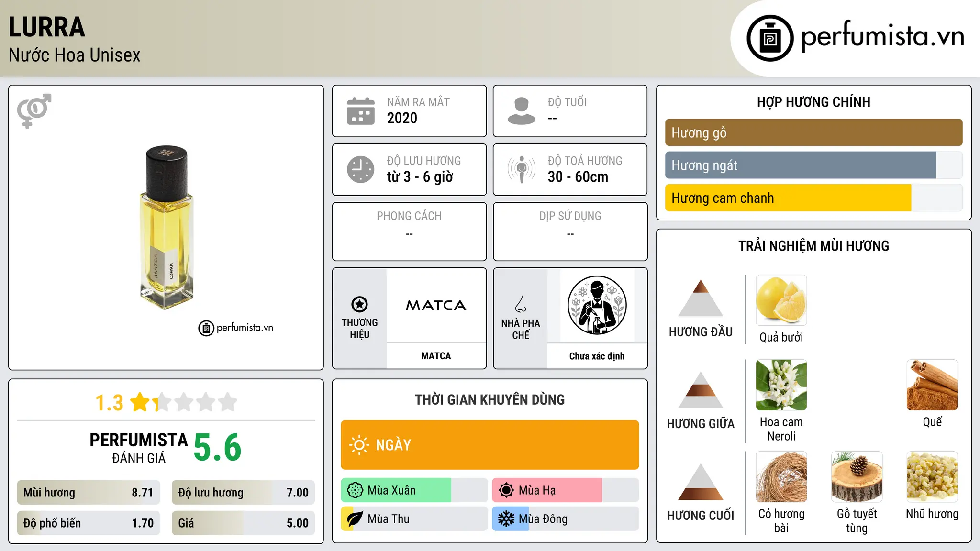Image resolution: width=980 pixels, height=551 pixels.
Task: Click the release year calendar icon
Action: (x=361, y=111)
